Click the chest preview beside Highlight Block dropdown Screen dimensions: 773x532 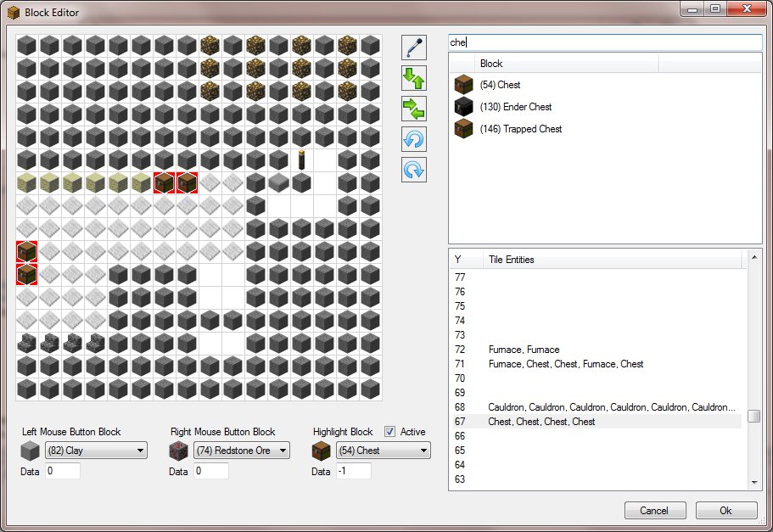click(322, 451)
